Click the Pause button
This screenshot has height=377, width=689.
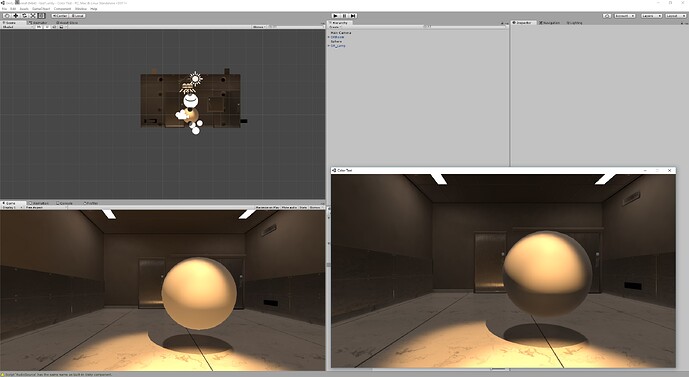pos(344,16)
